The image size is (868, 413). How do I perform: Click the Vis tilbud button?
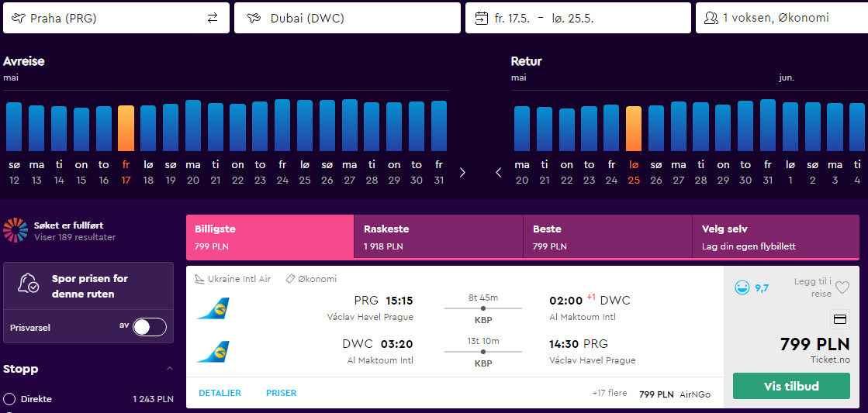tap(791, 386)
